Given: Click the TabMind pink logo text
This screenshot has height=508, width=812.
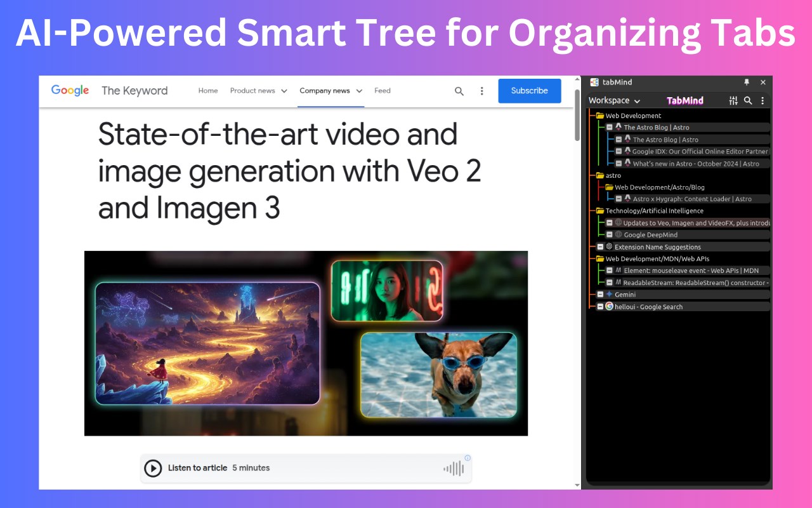Looking at the screenshot, I should click(685, 100).
